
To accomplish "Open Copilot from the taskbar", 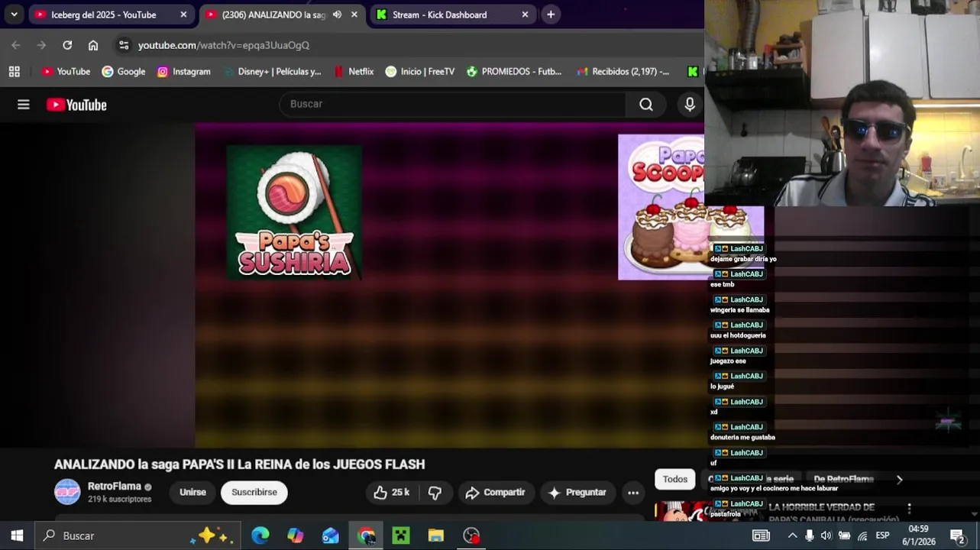I will tap(295, 535).
